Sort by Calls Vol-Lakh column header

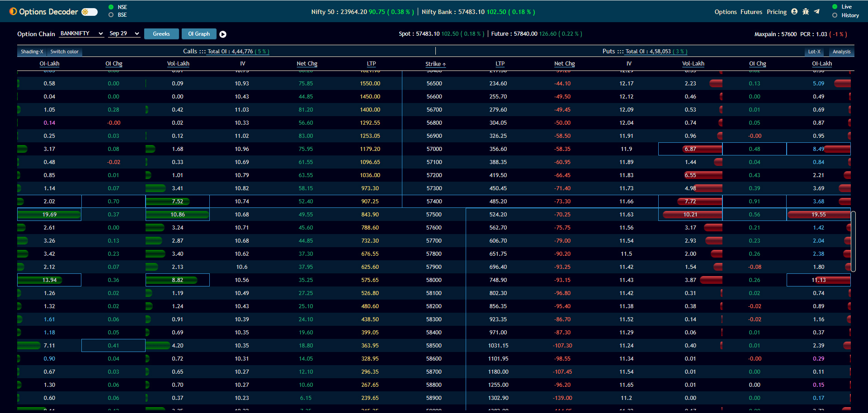click(x=178, y=64)
